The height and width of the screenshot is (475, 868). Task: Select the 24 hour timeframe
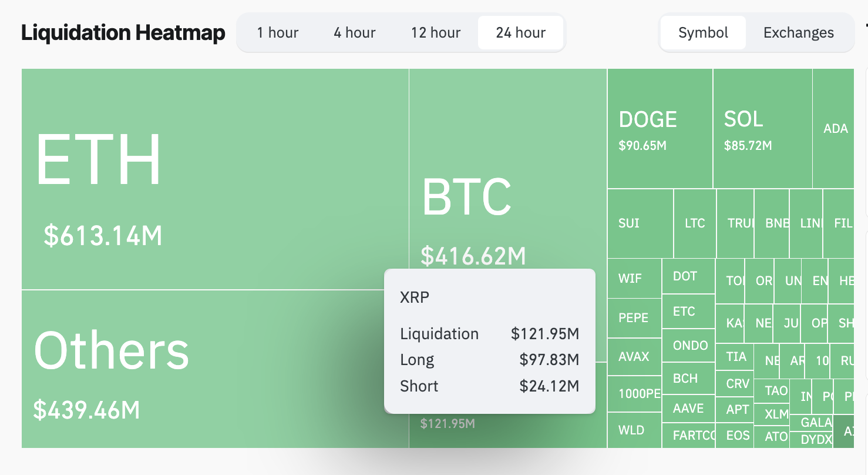[520, 32]
